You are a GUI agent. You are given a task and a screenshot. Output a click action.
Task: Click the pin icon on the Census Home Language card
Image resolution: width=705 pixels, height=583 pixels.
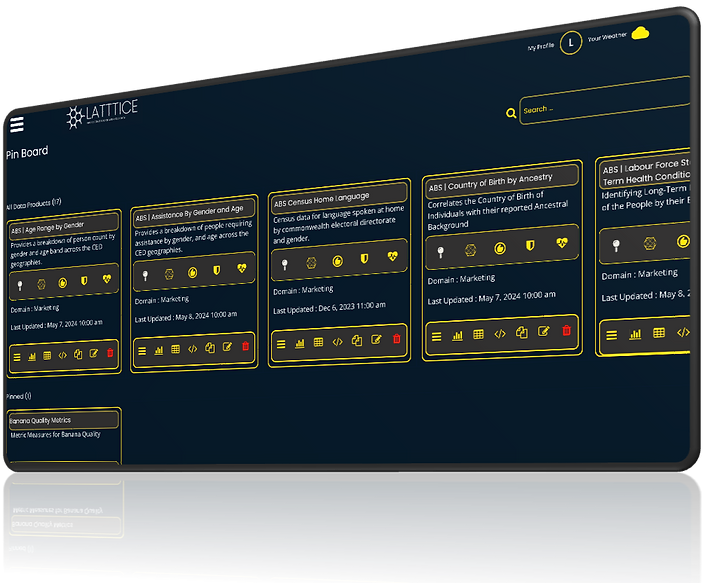285,264
